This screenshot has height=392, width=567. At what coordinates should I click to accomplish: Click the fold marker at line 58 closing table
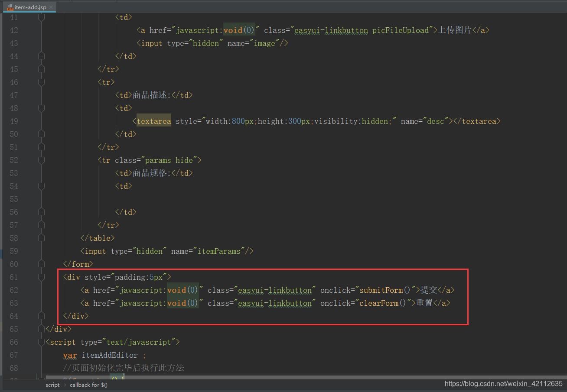[41, 238]
